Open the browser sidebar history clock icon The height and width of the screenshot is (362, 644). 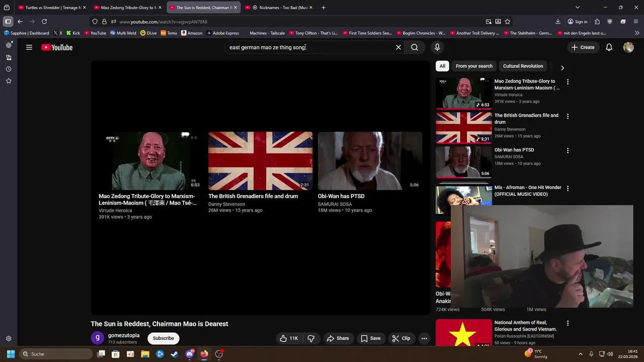click(9, 69)
